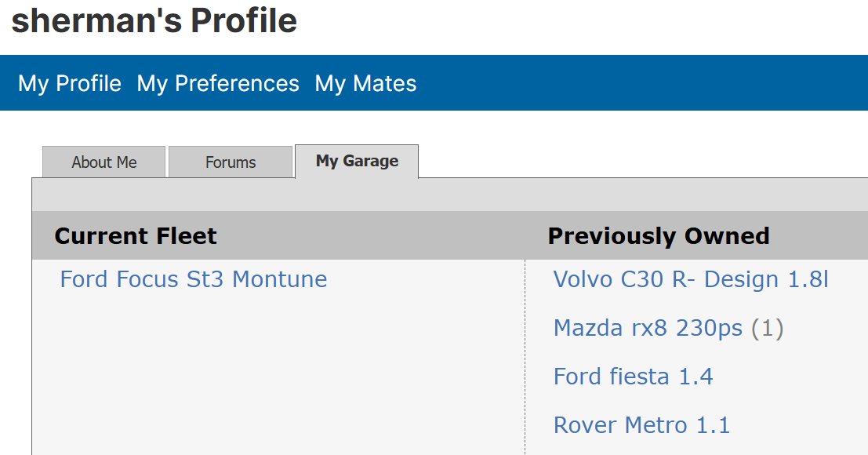This screenshot has width=868, height=455.
Task: Click the (1) count beside Mazda rx8
Action: click(x=768, y=328)
